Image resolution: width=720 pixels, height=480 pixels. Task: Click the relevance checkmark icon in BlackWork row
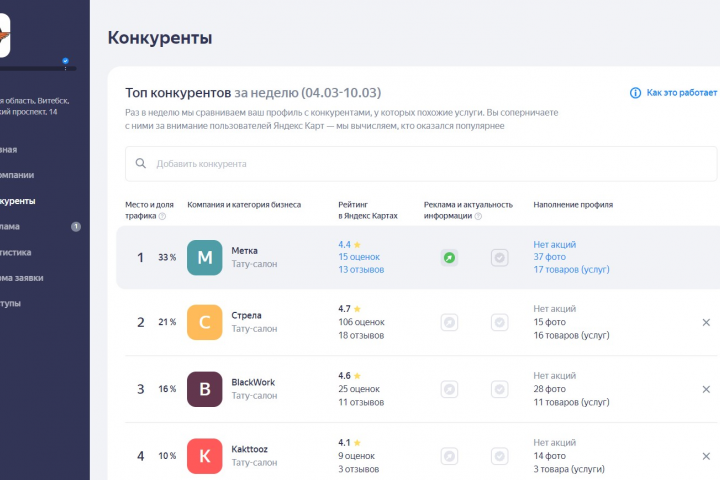[x=500, y=390]
